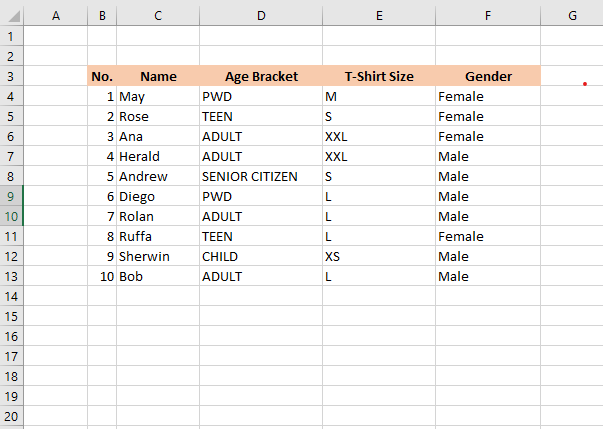The width and height of the screenshot is (603, 429).
Task: Click the No. header cell
Action: [x=102, y=76]
